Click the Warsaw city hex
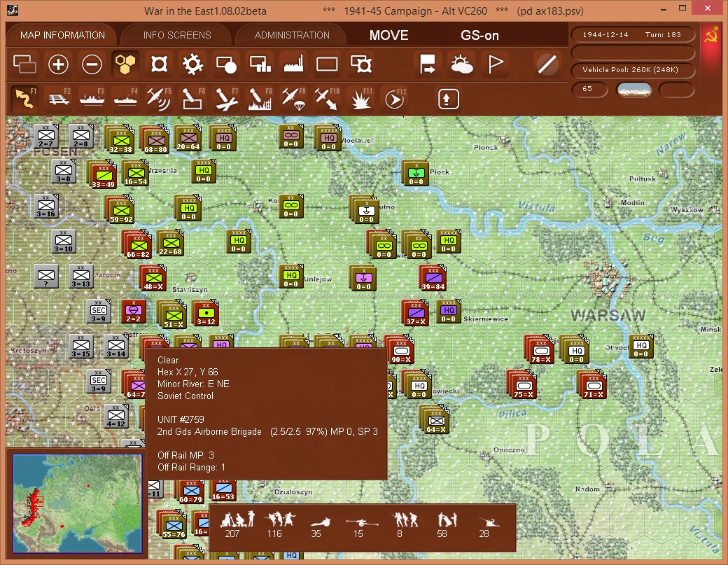The height and width of the screenshot is (565, 728). pos(605,279)
